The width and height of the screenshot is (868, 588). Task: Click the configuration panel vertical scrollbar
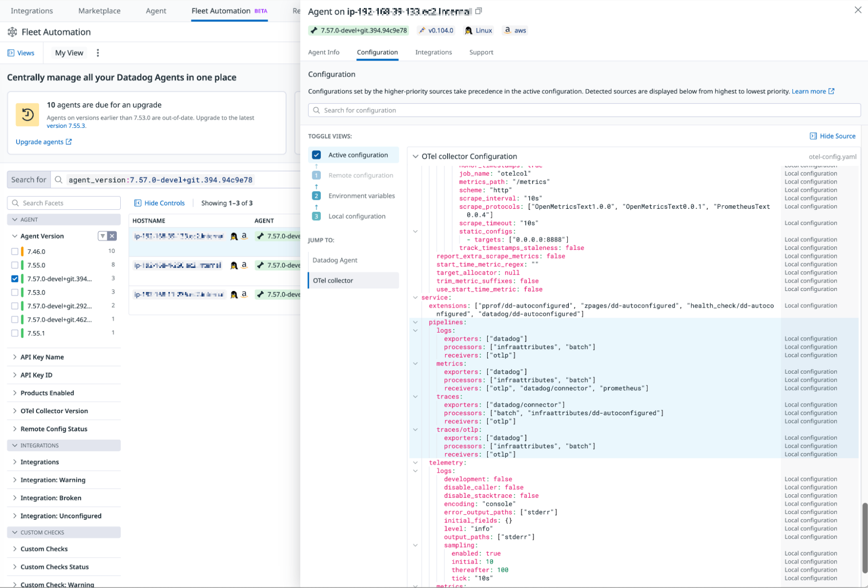point(864,538)
